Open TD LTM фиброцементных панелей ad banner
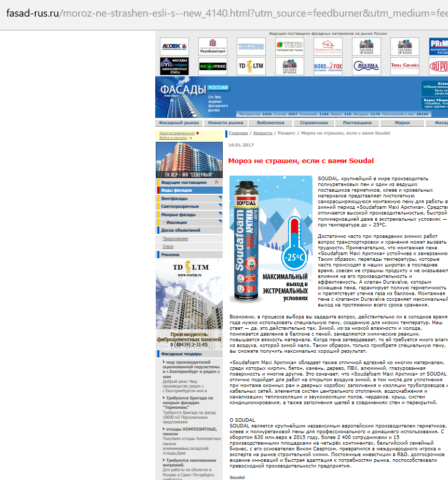 pos(189,304)
